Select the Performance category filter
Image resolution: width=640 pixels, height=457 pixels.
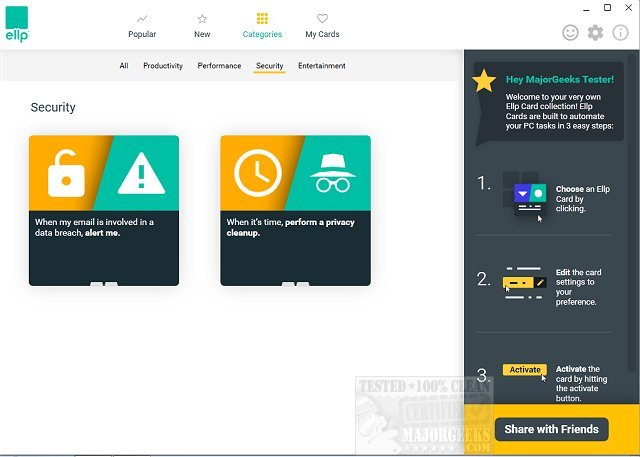[219, 66]
